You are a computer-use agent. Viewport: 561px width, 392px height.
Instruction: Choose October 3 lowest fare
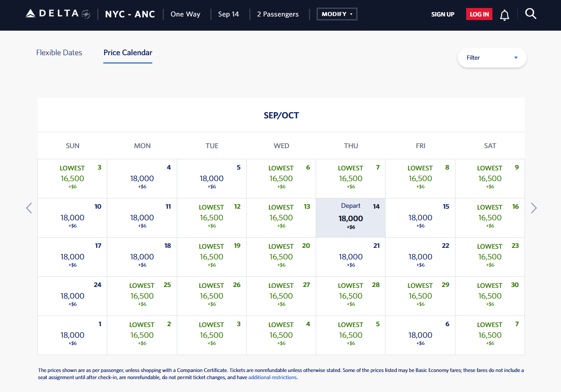pos(212,335)
